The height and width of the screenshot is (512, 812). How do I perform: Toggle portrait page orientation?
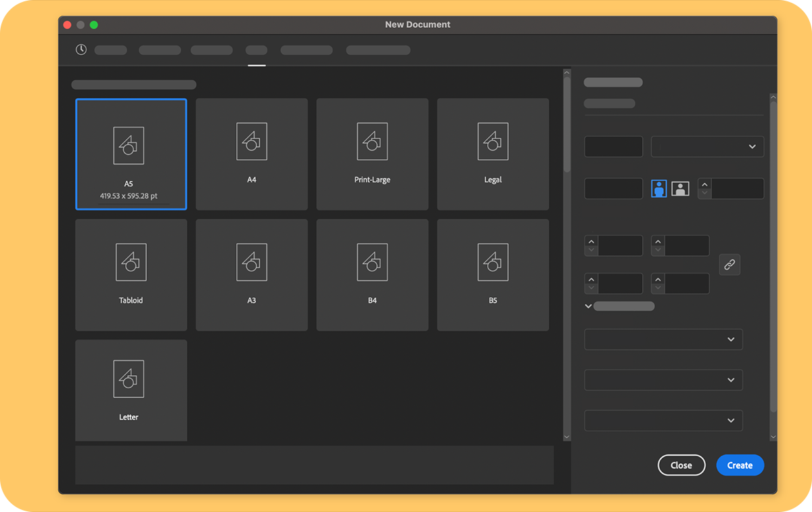(x=658, y=188)
